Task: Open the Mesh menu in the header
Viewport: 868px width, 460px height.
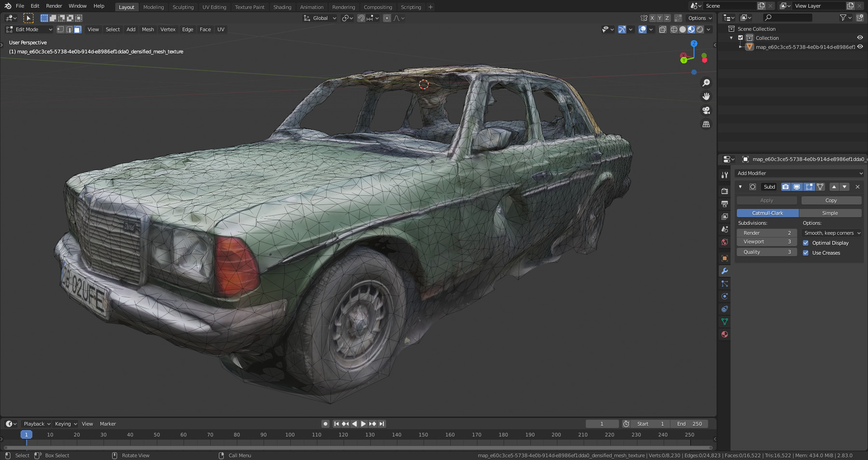Action: (148, 29)
